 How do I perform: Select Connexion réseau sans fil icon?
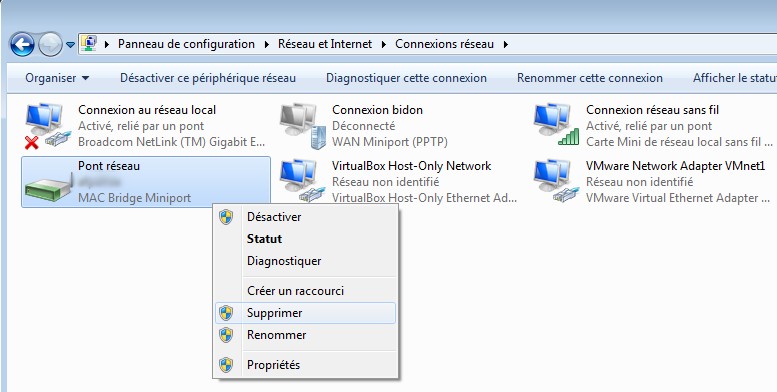pos(556,125)
